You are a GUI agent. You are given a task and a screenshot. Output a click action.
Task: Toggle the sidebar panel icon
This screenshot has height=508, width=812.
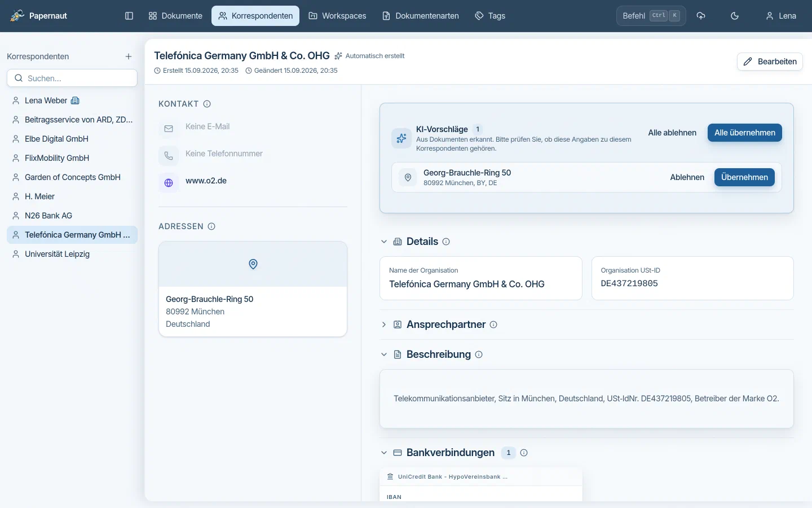(129, 16)
